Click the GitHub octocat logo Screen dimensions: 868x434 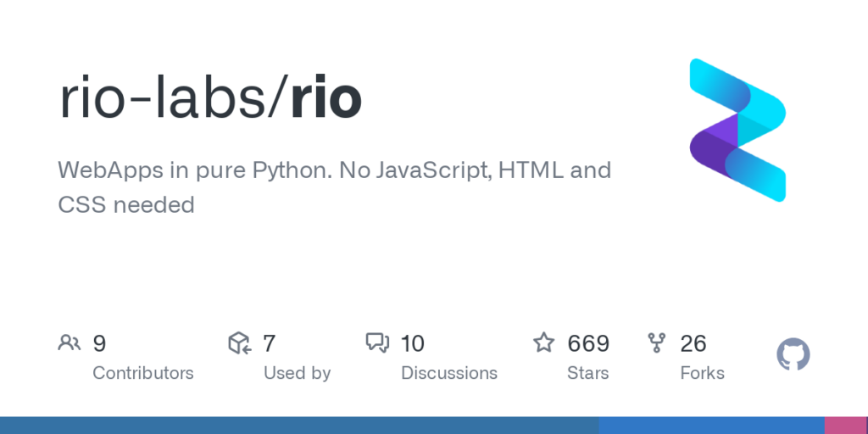tap(793, 354)
